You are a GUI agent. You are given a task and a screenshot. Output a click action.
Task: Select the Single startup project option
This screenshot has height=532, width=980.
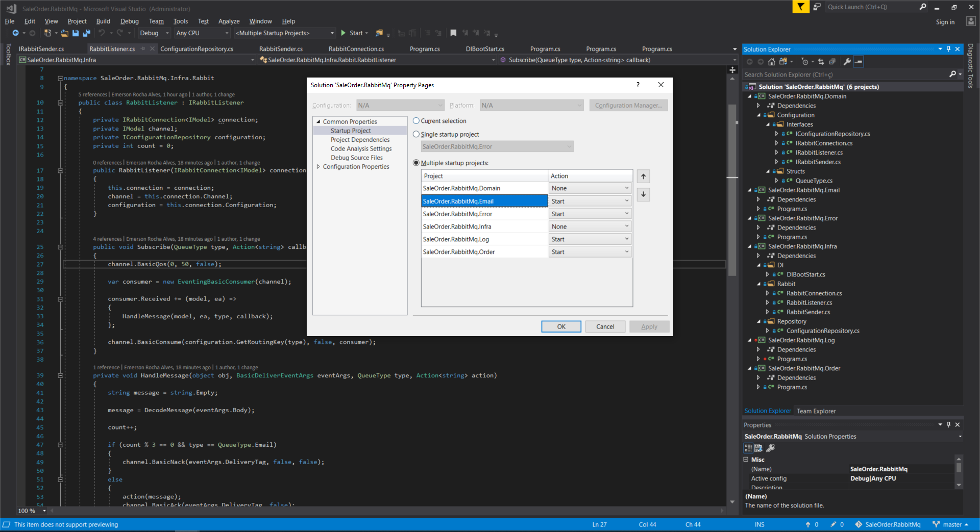coord(416,134)
